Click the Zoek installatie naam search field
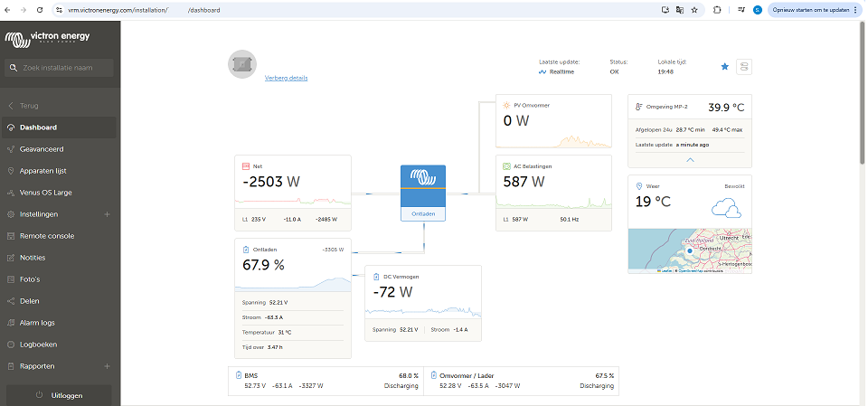Screen dimensions: 868x406 click(63, 68)
